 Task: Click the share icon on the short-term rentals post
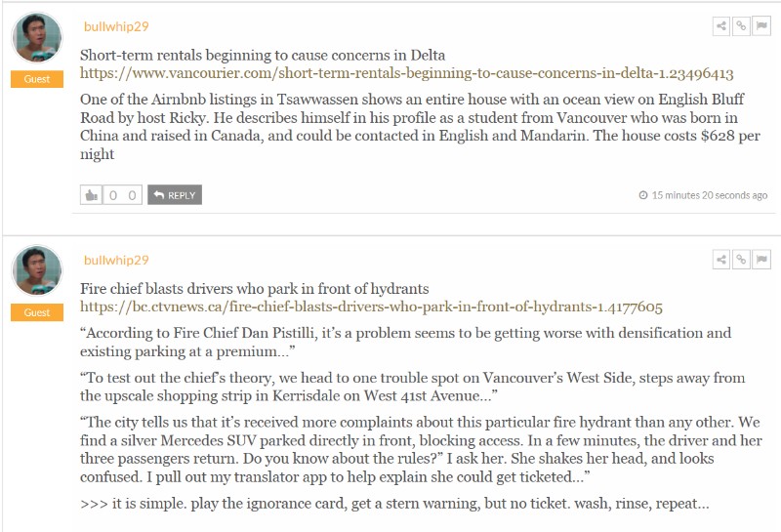(721, 26)
